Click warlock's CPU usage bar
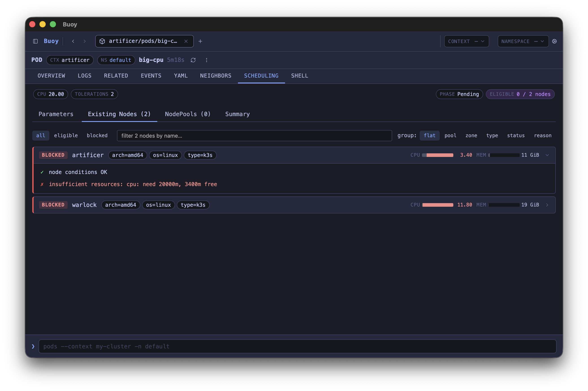 (437, 205)
